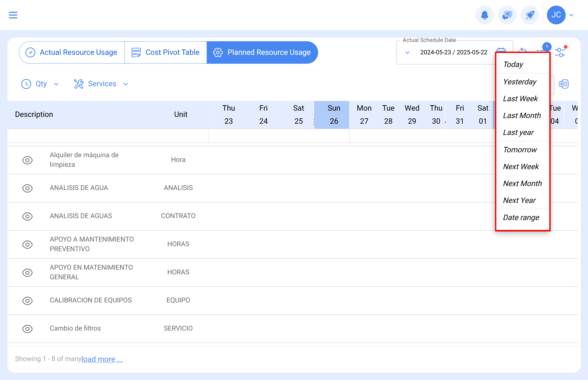Choose Yesterday from date presets
Screen dimensions: 588x380
[x=523, y=82]
